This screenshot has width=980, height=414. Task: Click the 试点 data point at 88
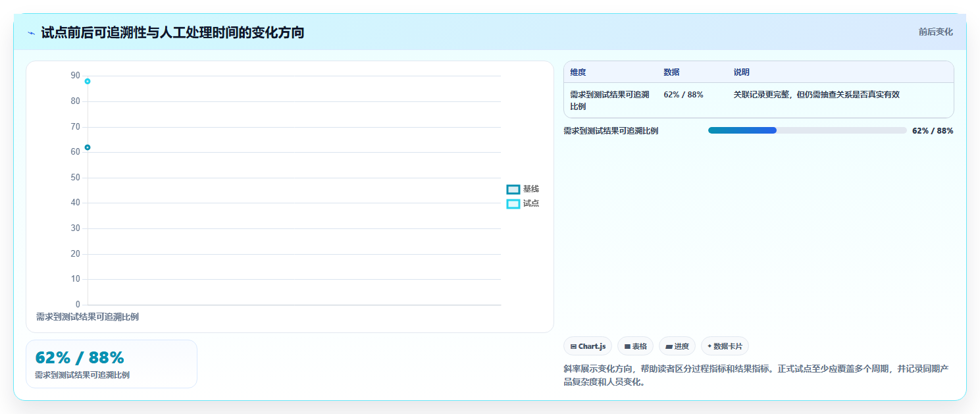(x=88, y=82)
